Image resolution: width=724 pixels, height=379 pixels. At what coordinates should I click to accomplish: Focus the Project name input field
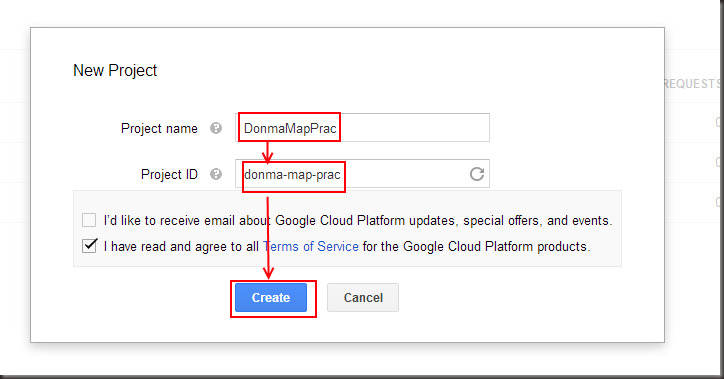click(x=362, y=127)
